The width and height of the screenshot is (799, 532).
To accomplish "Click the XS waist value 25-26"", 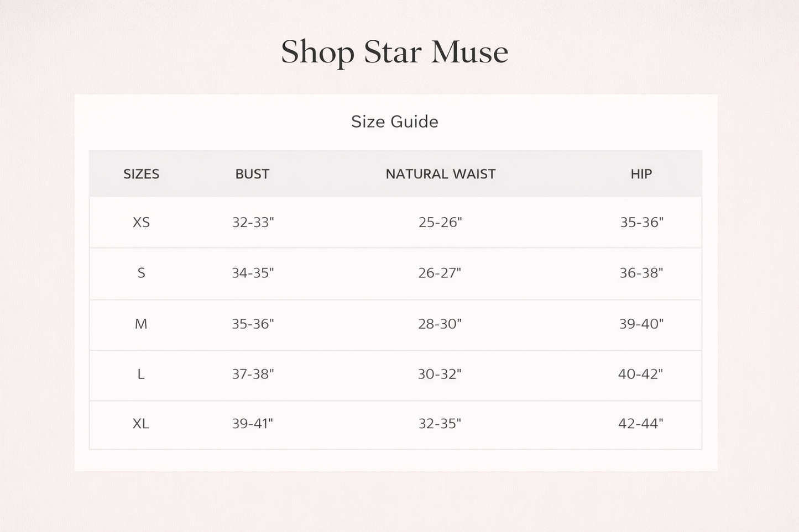I will coord(440,222).
